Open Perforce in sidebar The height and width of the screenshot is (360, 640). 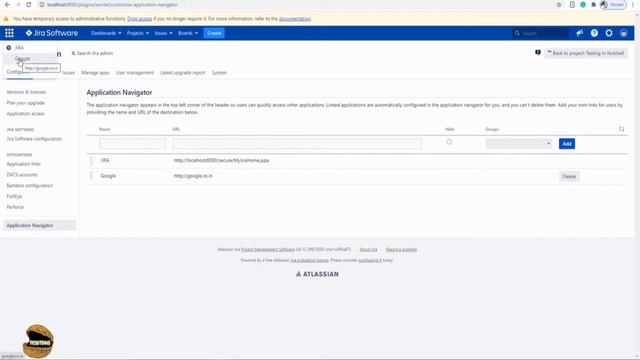tap(15, 207)
